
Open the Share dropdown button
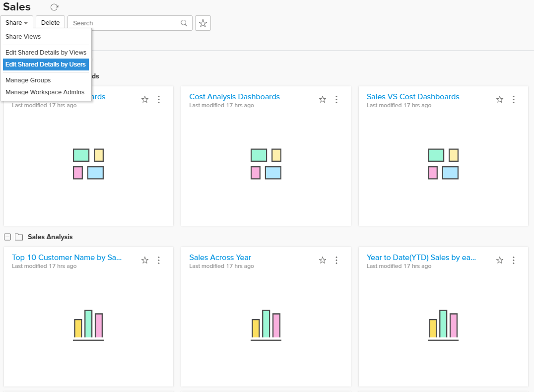click(16, 22)
